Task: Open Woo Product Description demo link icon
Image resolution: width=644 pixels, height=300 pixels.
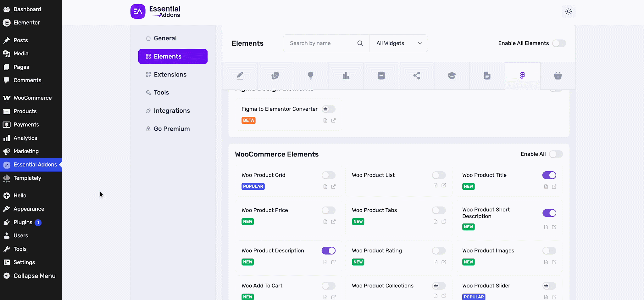Action: click(334, 262)
